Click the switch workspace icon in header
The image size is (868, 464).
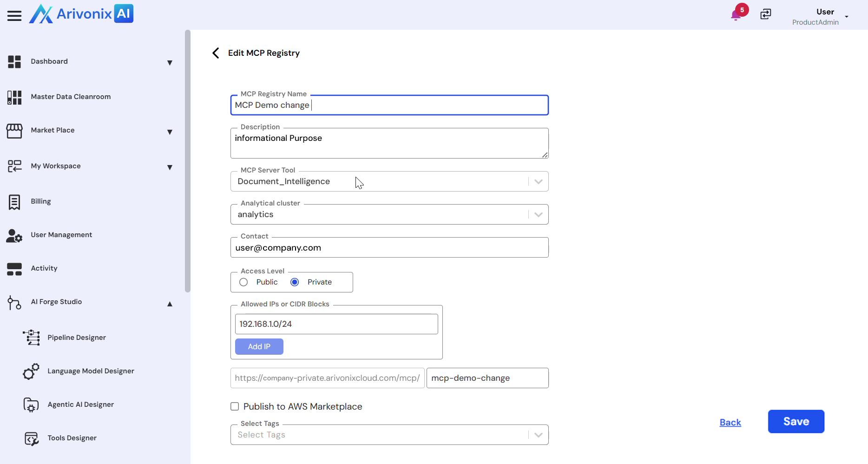pyautogui.click(x=765, y=14)
